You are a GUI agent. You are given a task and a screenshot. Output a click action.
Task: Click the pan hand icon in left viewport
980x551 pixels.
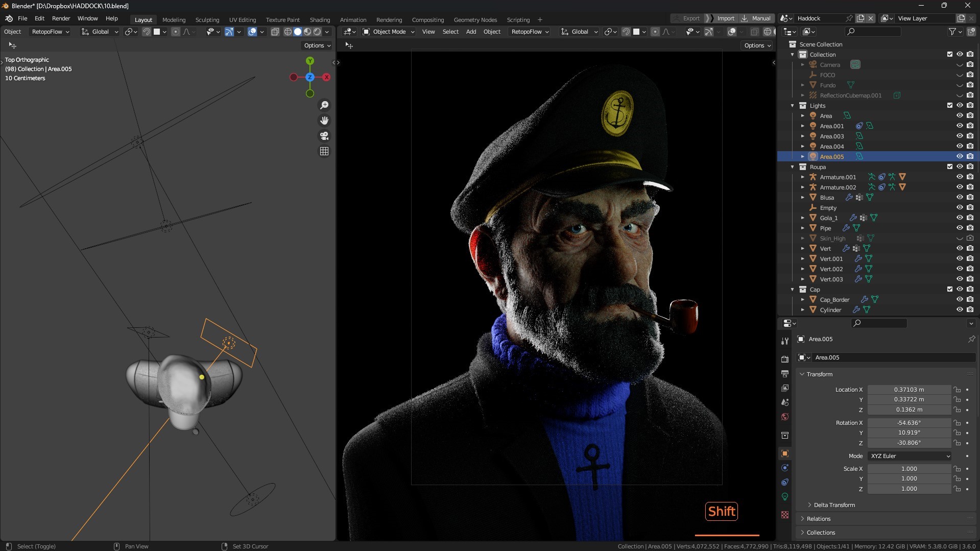324,121
